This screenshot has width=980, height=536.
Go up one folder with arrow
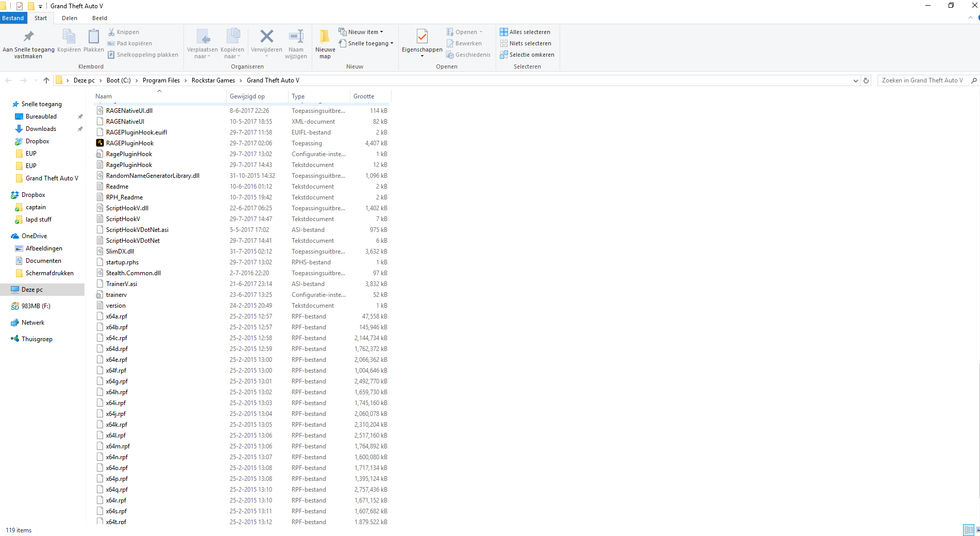point(46,80)
